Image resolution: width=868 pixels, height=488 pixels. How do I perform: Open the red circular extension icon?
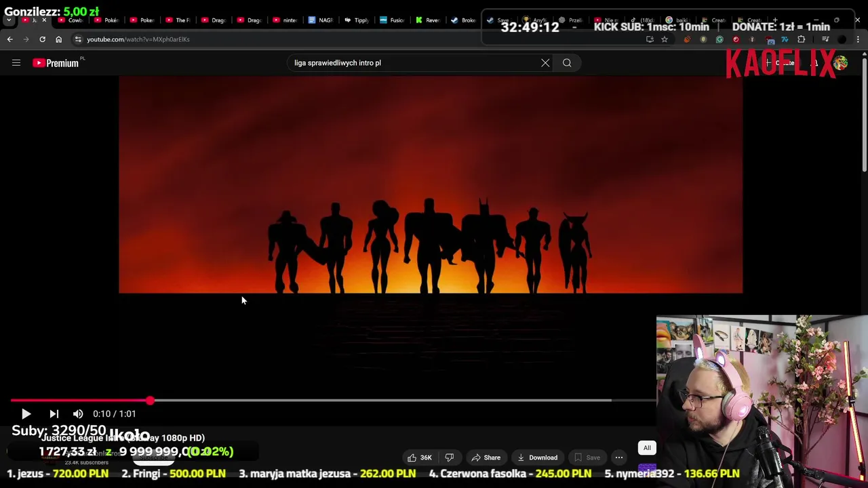point(736,39)
